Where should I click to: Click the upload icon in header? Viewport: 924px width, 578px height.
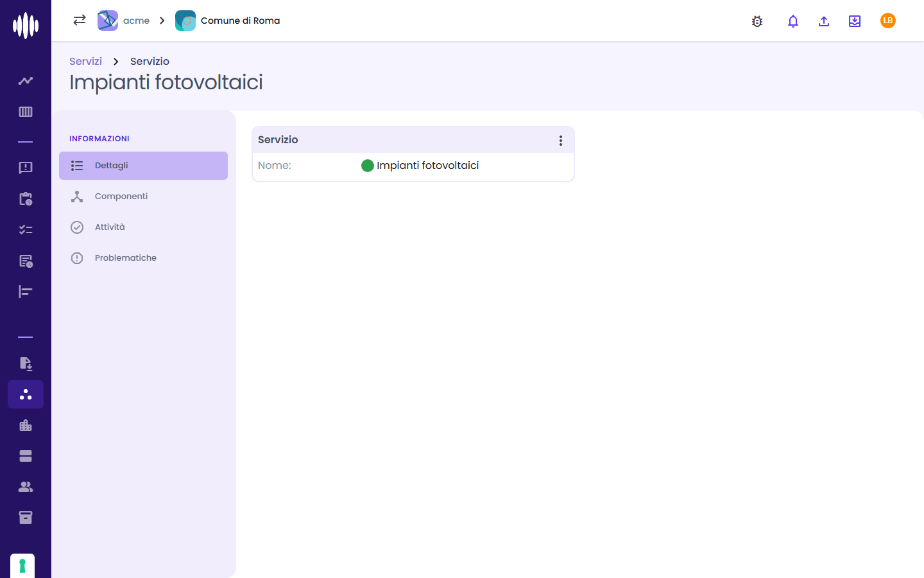(824, 21)
